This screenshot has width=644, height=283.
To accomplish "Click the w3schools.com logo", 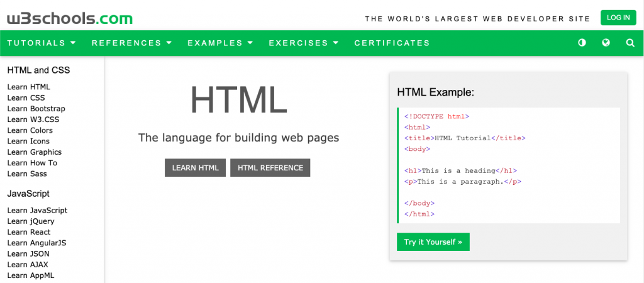I will coord(70,18).
